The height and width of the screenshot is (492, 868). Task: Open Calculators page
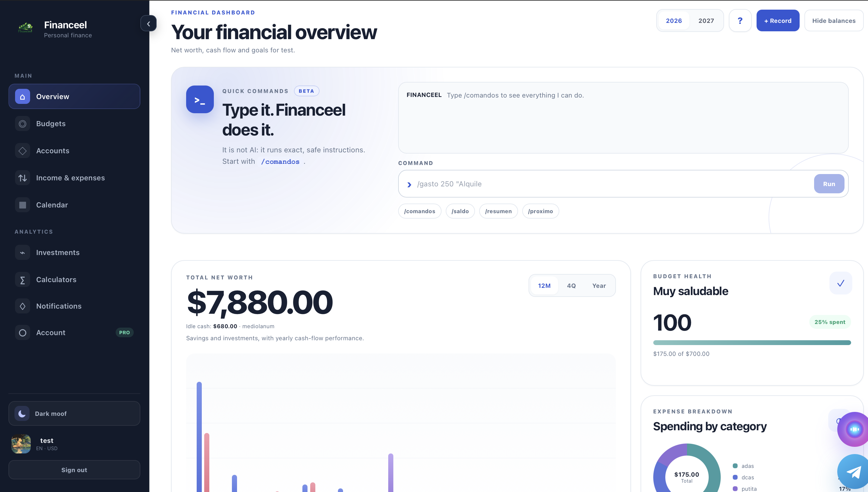pyautogui.click(x=74, y=280)
